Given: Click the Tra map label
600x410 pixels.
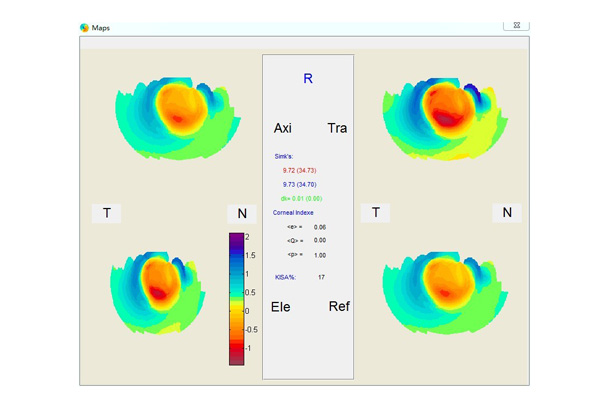Looking at the screenshot, I should coord(336,129).
